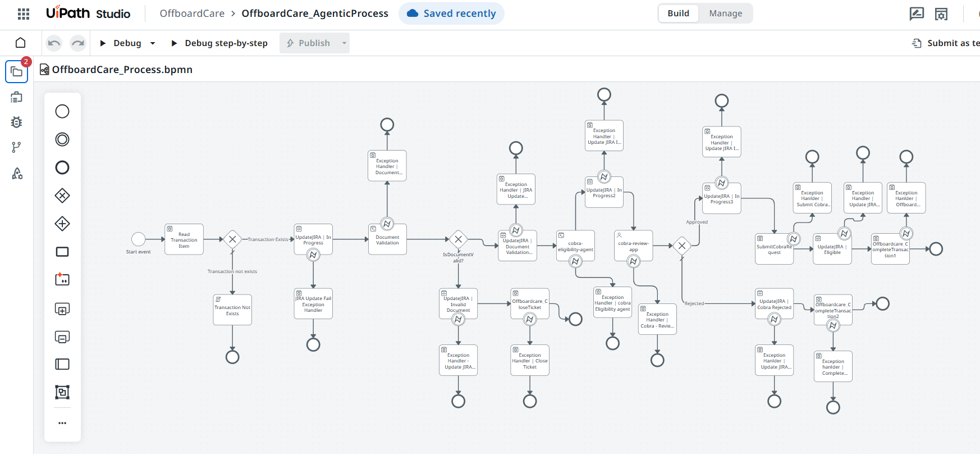The width and height of the screenshot is (980, 454).
Task: Select the UpdateJIRA Cobra Rejected task
Action: click(775, 304)
